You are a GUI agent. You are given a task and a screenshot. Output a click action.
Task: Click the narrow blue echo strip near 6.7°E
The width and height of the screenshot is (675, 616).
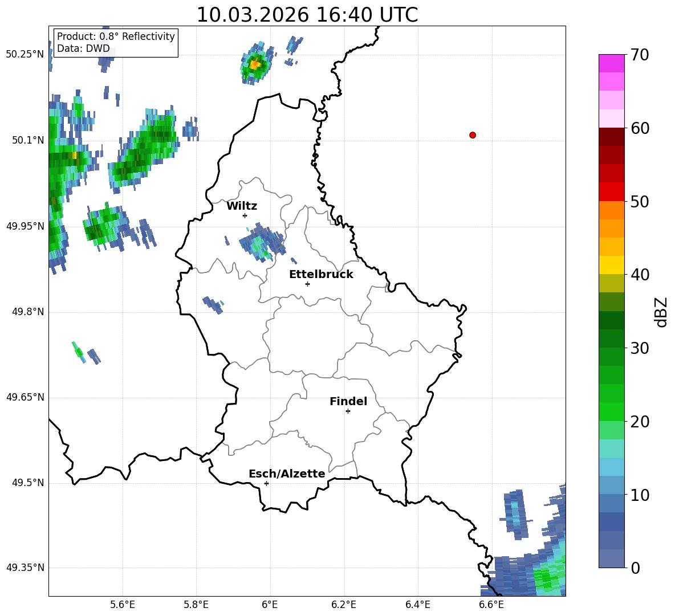516,515
